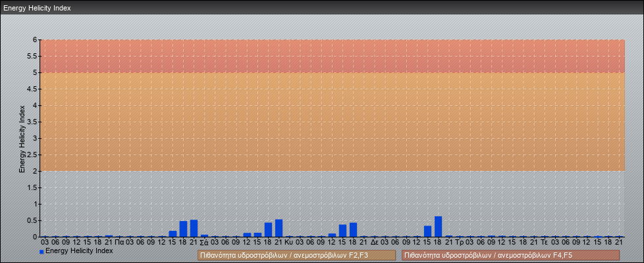
Task: Click the Κυ day label on x-axis
Action: click(288, 243)
